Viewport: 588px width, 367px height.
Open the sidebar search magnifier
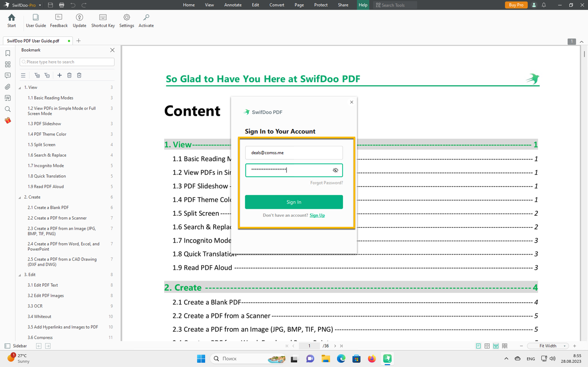click(x=7, y=109)
